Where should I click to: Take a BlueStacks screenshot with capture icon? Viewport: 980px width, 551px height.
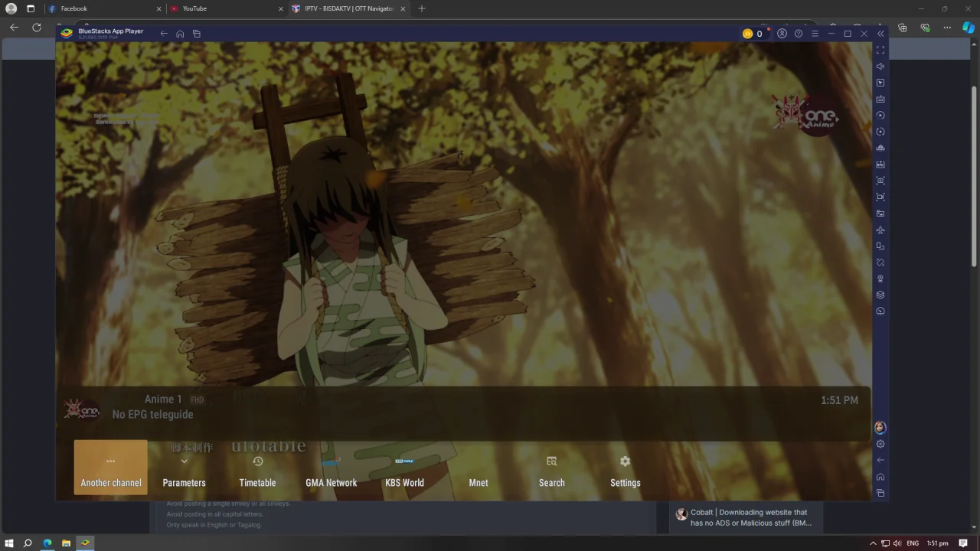[x=880, y=181]
